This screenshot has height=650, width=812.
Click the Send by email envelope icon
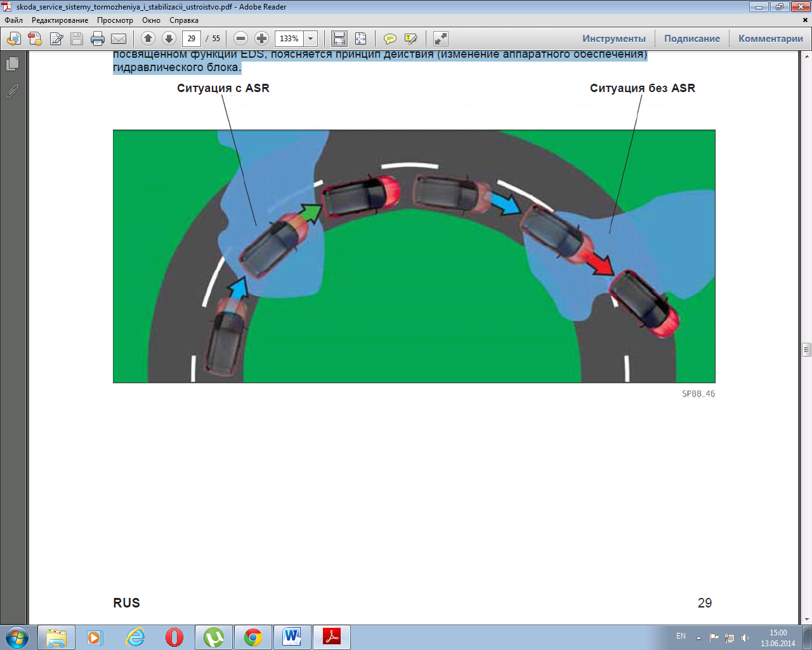tap(119, 39)
